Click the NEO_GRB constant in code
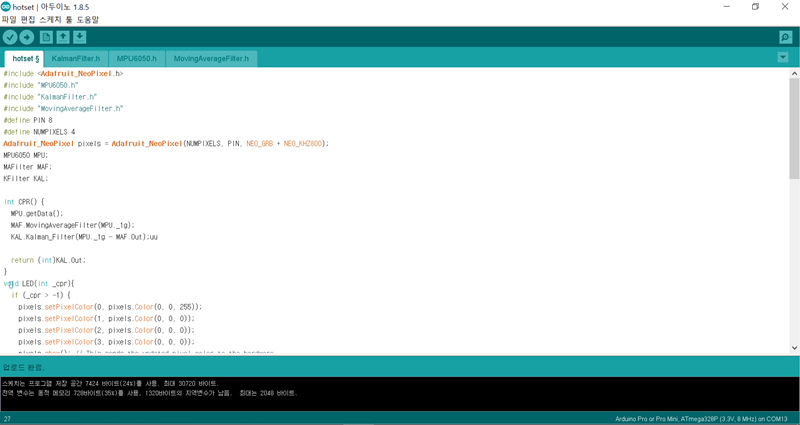The height and width of the screenshot is (425, 800). click(260, 144)
